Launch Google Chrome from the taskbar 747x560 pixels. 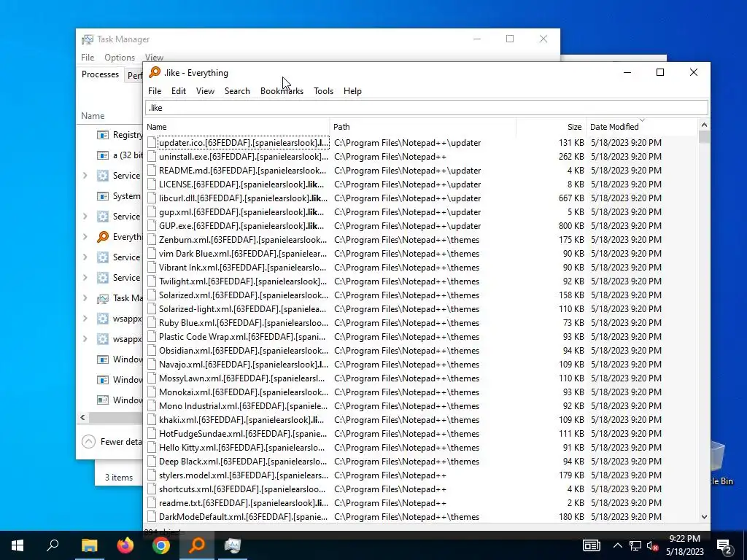(x=161, y=545)
